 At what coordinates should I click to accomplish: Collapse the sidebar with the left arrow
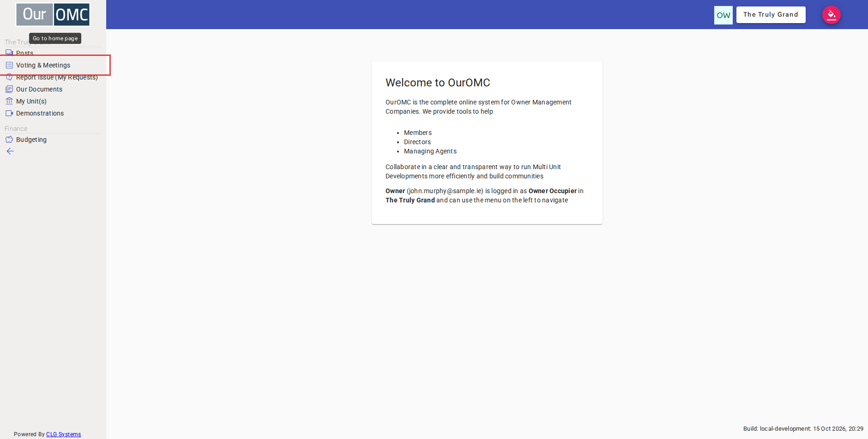point(10,151)
